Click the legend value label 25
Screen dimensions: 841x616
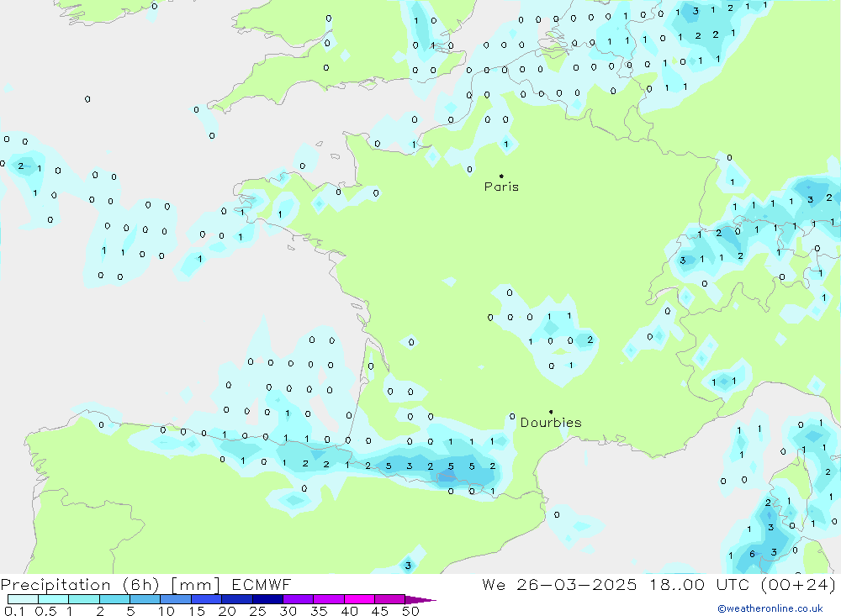point(258,611)
